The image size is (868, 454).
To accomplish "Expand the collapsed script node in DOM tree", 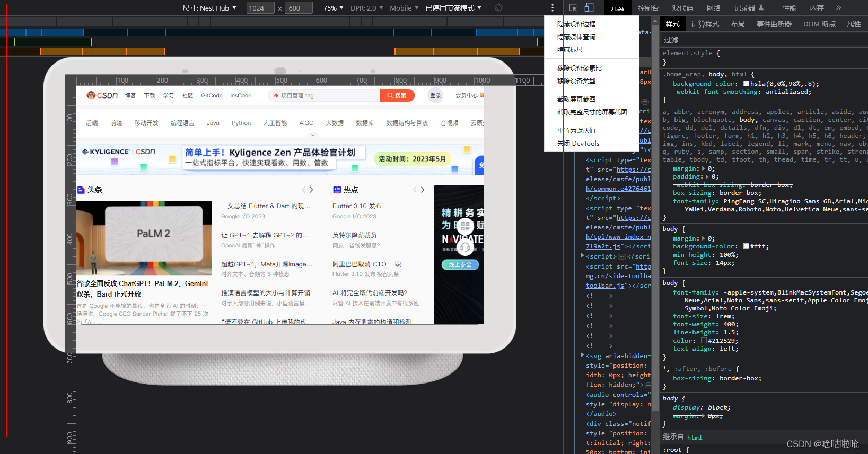I will (583, 256).
